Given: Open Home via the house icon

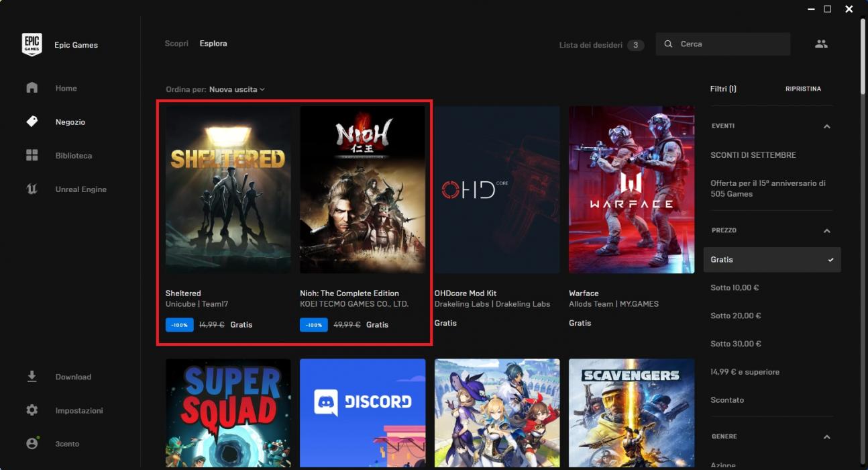Looking at the screenshot, I should (32, 88).
